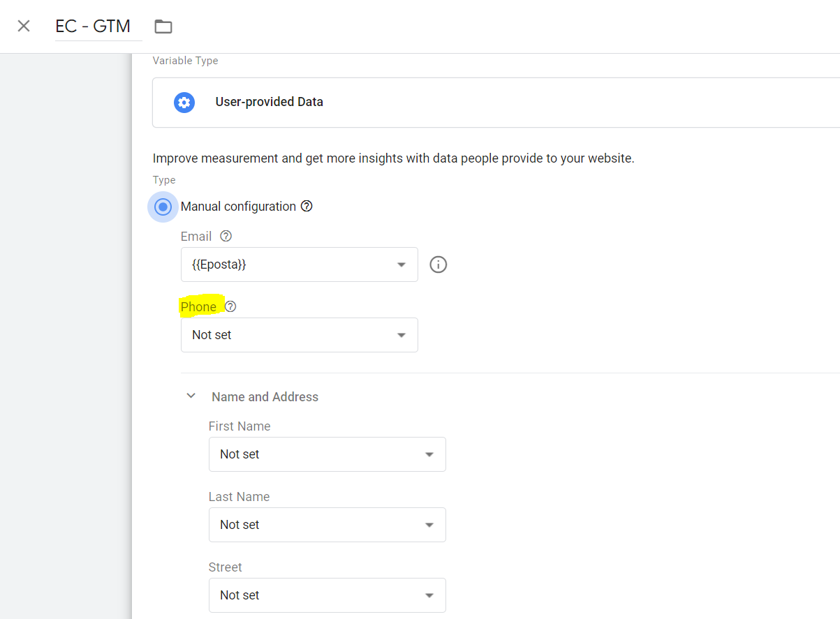Click the help icon next to Phone
The image size is (840, 619).
230,307
